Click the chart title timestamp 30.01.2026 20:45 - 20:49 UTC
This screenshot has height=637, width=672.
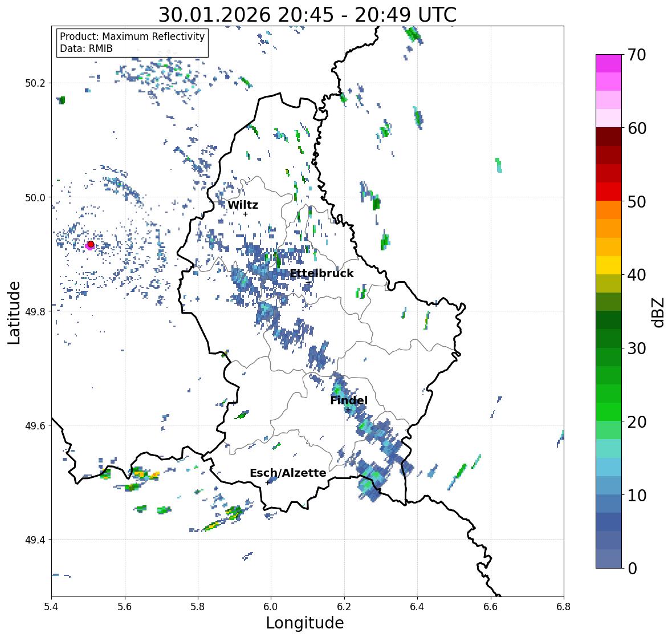tap(307, 15)
